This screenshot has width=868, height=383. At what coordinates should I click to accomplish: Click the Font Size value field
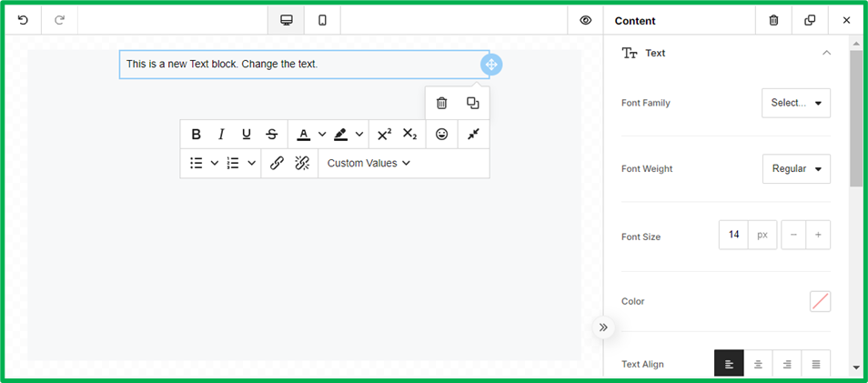pos(733,235)
